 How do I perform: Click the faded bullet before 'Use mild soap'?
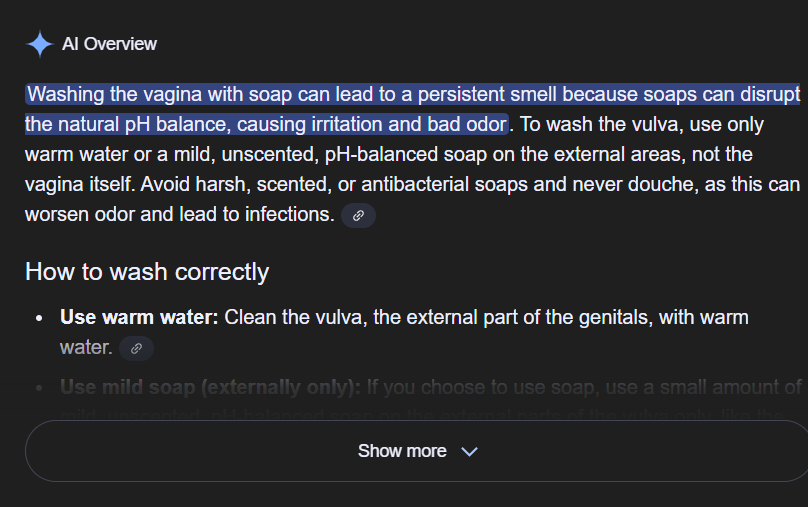[x=38, y=388]
